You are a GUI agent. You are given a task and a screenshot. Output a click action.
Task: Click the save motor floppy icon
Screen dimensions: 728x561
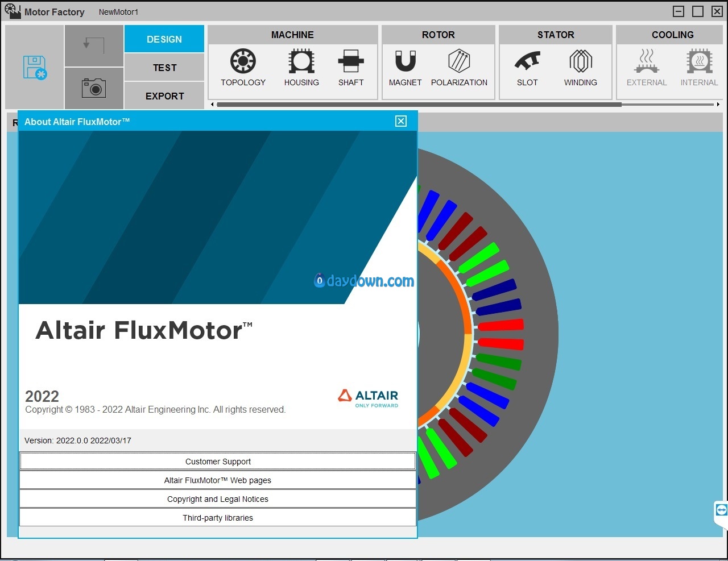click(35, 67)
